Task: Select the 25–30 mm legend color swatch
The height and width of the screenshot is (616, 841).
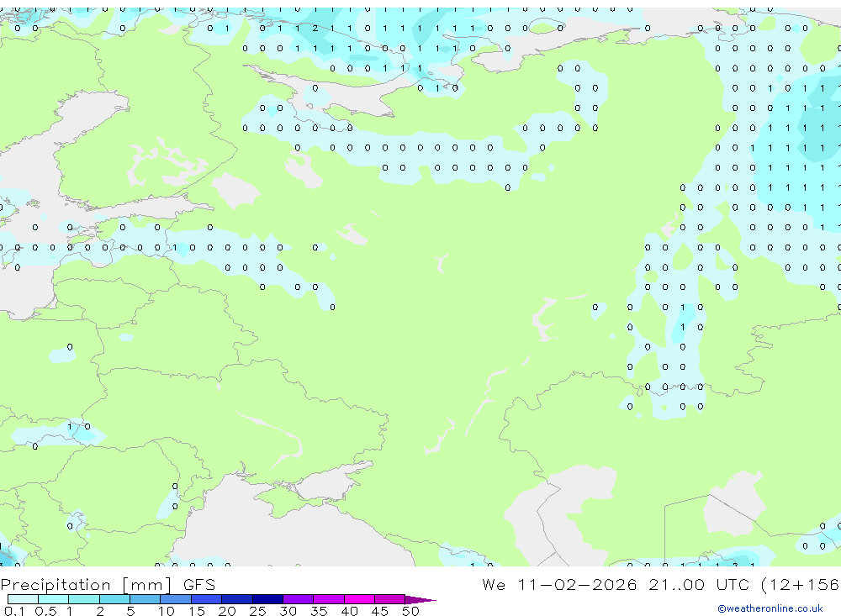Action: click(x=267, y=599)
